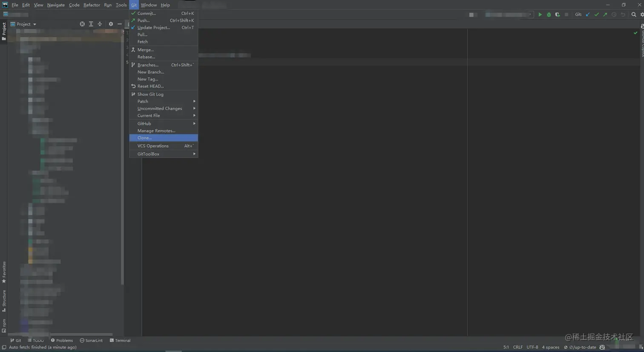Expand the Uncommitted Changes submenu
Image resolution: width=644 pixels, height=352 pixels.
pyautogui.click(x=164, y=108)
